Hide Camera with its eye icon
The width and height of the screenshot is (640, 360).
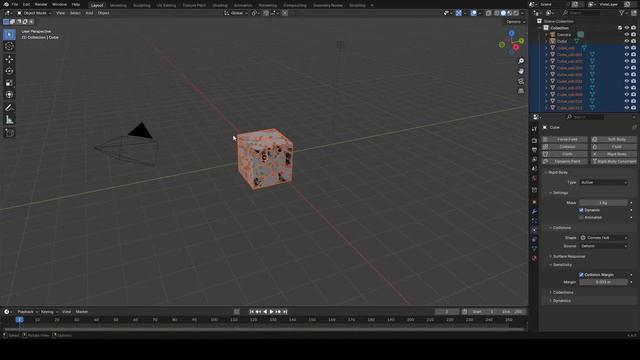tap(627, 35)
